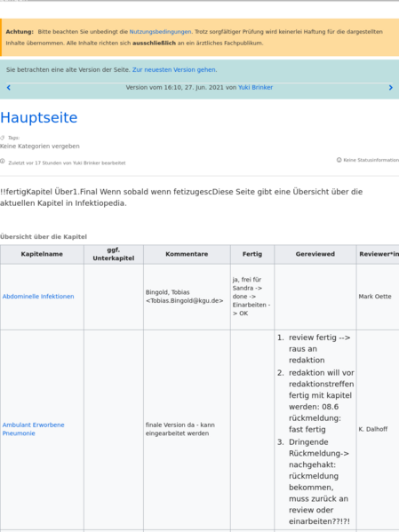Click the Tags icon
This screenshot has height=532, width=399.
[3, 138]
